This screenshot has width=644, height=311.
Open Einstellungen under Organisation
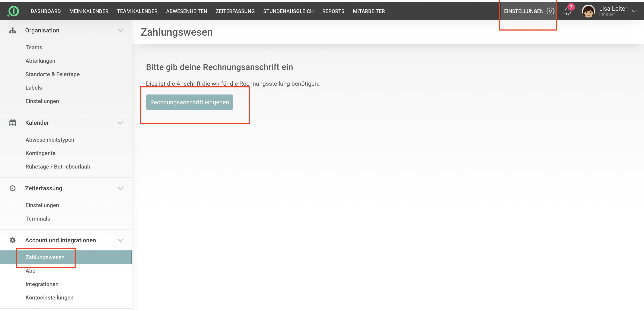[x=42, y=101]
